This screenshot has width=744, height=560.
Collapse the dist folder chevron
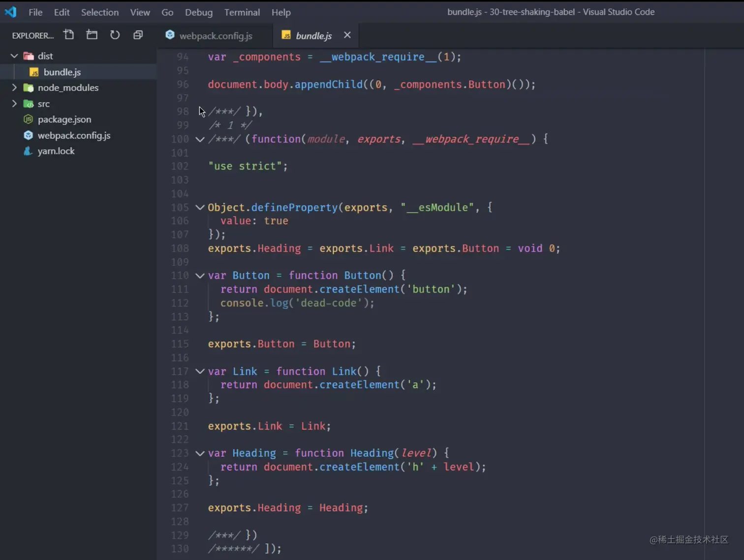click(x=14, y=56)
